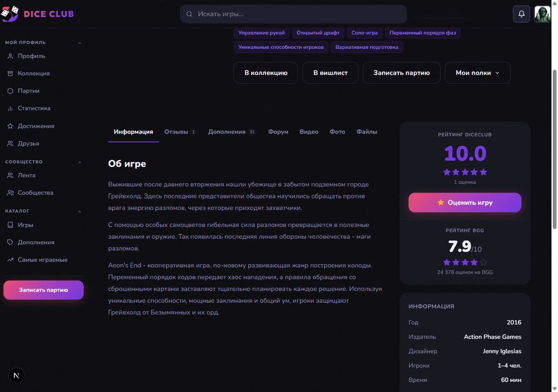Open Партии icon in sidebar
558x392 pixels.
10,91
